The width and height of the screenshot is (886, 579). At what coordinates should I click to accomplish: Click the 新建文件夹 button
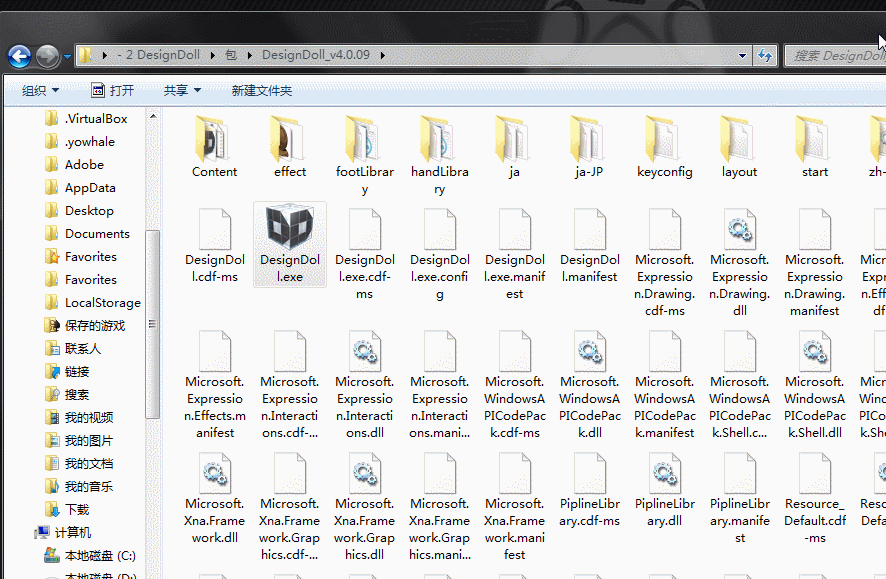[x=262, y=91]
